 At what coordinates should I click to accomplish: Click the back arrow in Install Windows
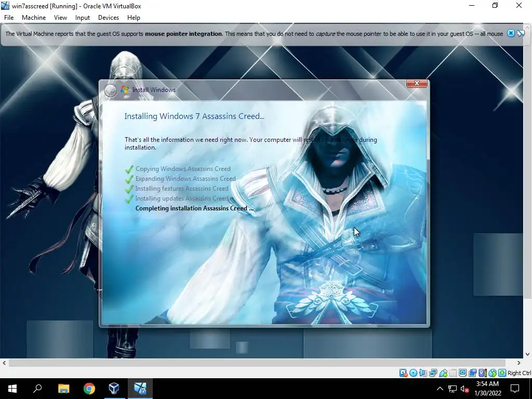coord(110,90)
